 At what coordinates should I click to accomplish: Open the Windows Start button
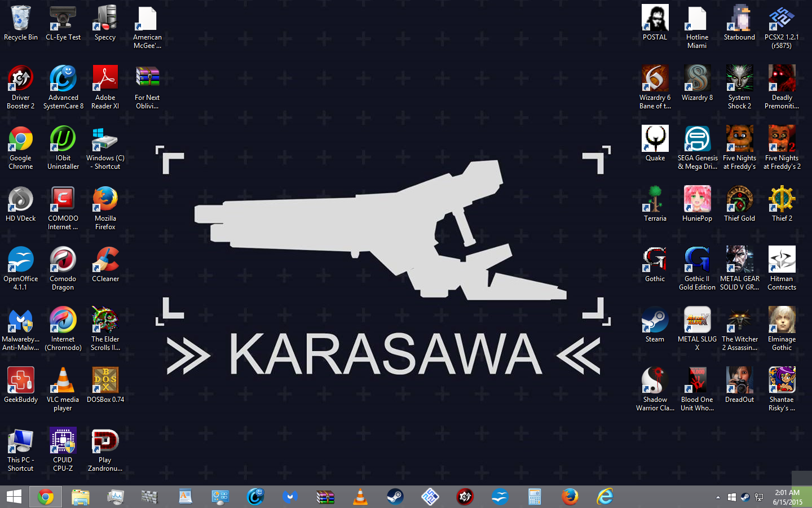pyautogui.click(x=14, y=497)
